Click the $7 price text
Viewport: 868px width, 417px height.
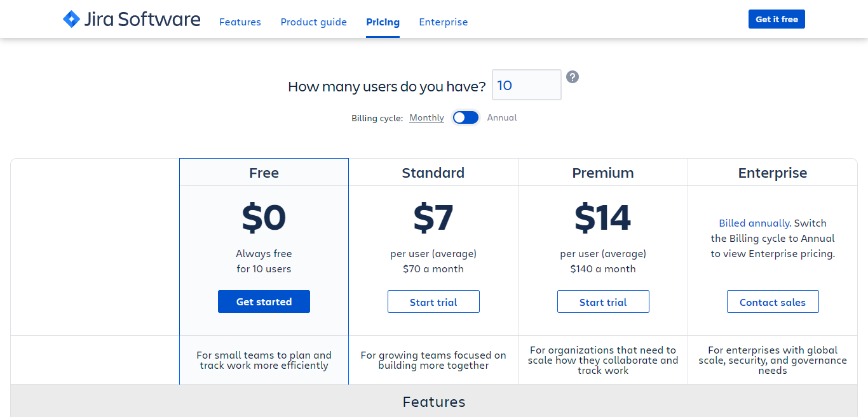click(x=433, y=217)
